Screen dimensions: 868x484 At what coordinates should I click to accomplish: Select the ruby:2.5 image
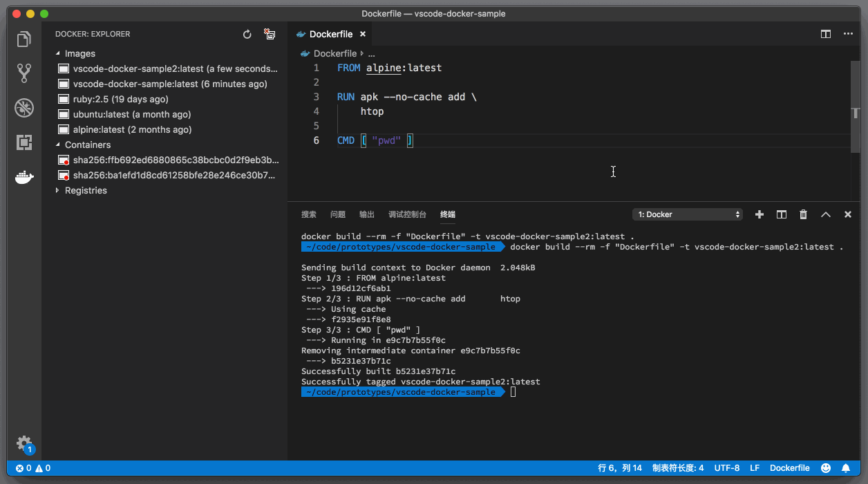click(120, 99)
